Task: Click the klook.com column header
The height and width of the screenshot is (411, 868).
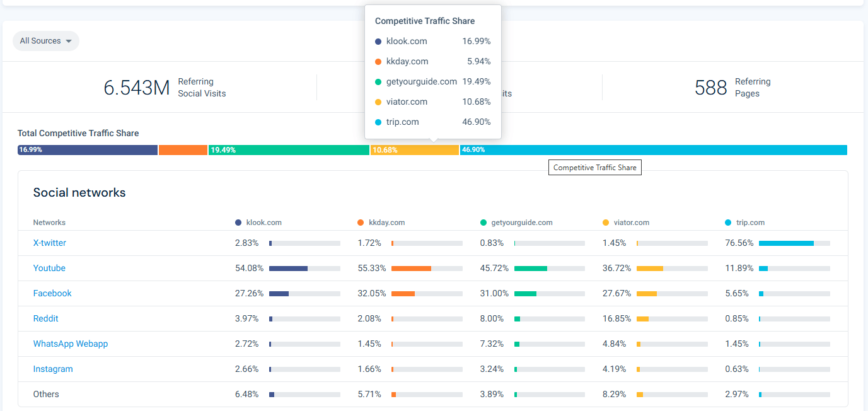Action: pyautogui.click(x=258, y=223)
